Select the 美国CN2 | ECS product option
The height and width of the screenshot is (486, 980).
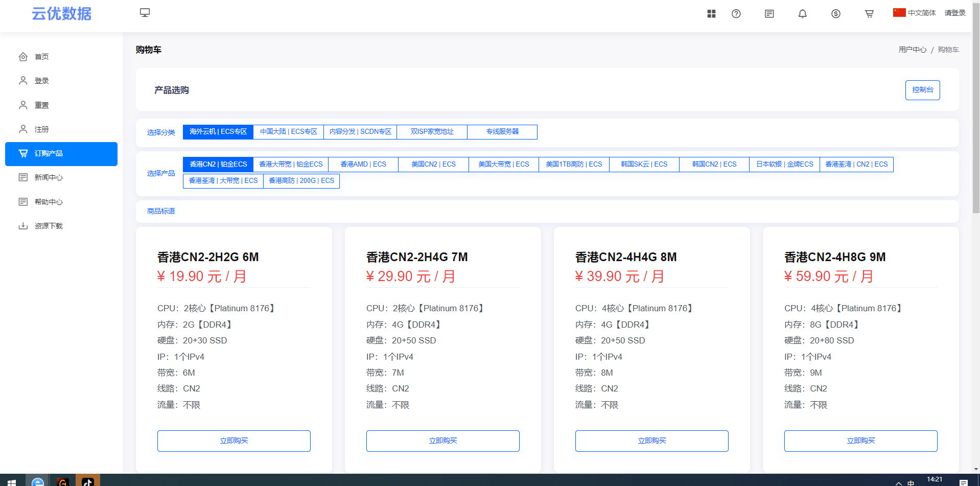(433, 164)
